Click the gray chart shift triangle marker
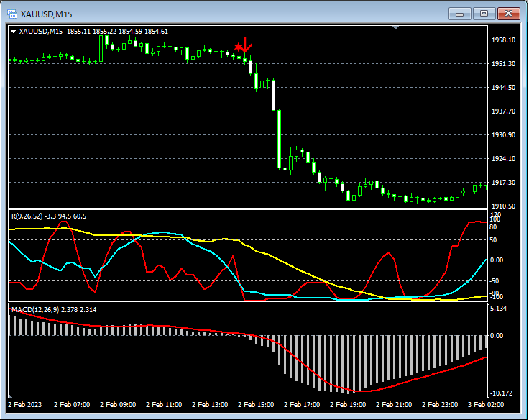The width and height of the screenshot is (529, 420). 395,28
